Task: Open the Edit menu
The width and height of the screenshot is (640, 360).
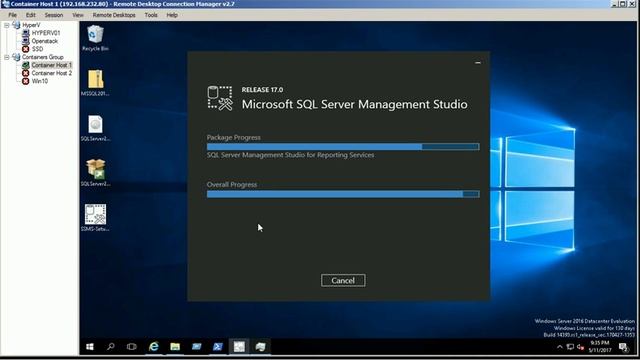Action: click(31, 15)
